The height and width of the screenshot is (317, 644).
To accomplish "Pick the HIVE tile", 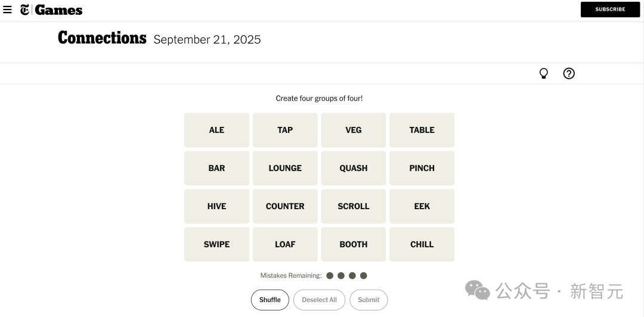I will [217, 207].
